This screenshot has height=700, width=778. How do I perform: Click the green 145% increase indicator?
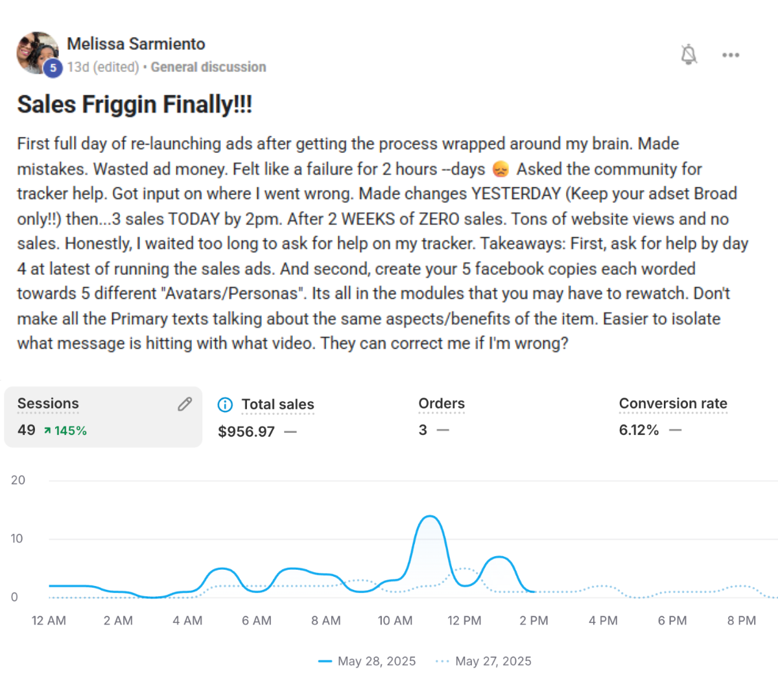(x=65, y=430)
